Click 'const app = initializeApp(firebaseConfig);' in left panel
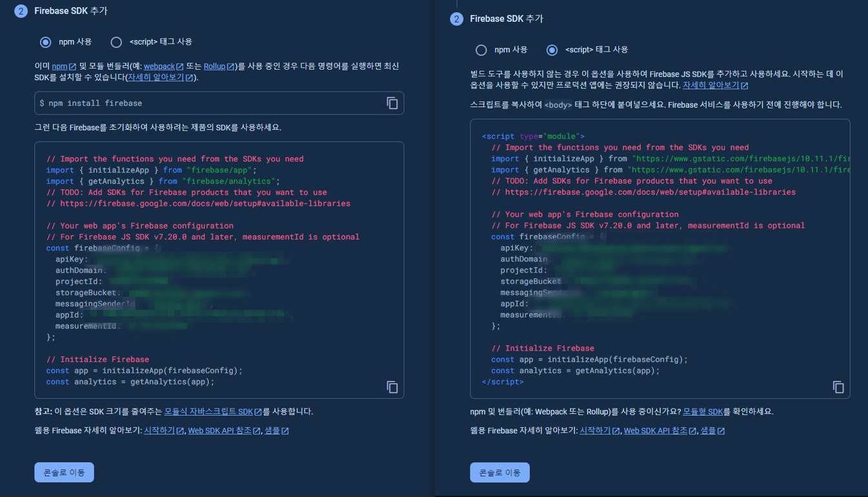868x497 pixels. click(145, 371)
